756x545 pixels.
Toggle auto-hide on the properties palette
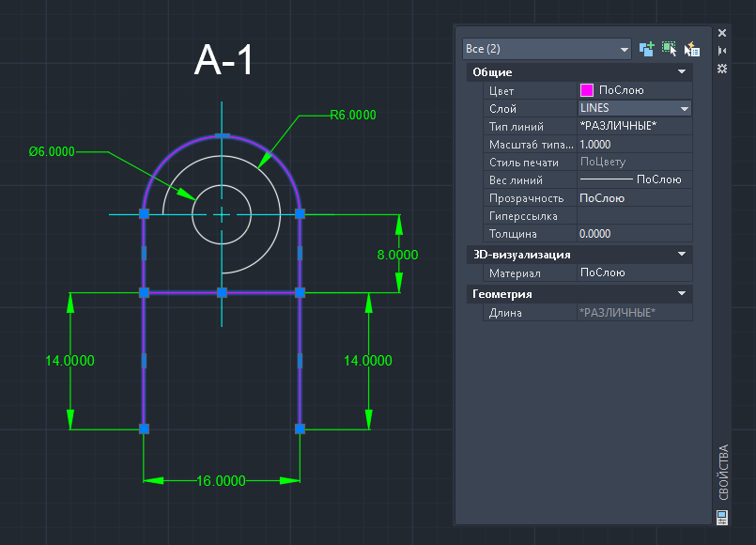coord(722,51)
